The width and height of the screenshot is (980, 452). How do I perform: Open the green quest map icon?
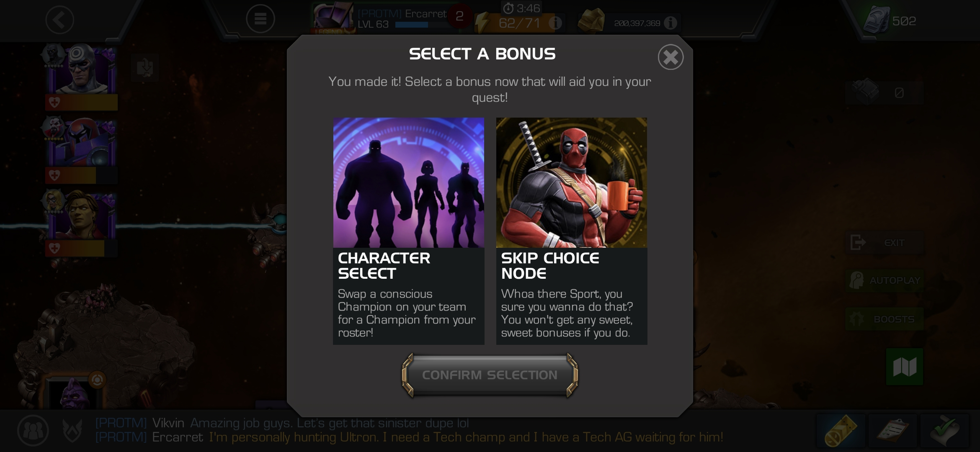pyautogui.click(x=905, y=367)
